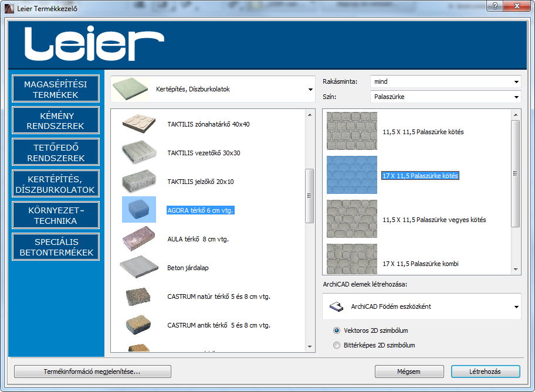The width and height of the screenshot is (535, 392).
Task: Select TAKTILIS zónahatárkő 40x40 product thumbnail
Action: tap(140, 124)
